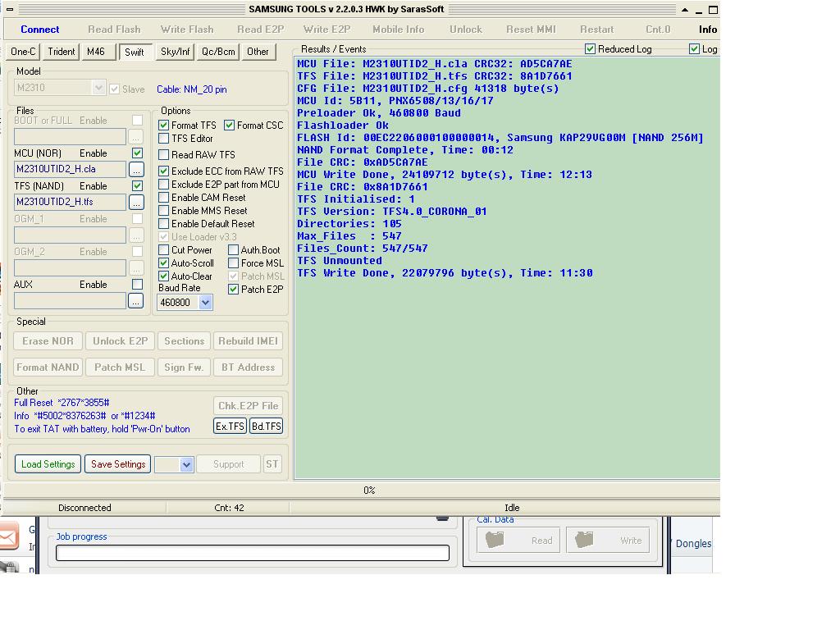Toggle Auto-Clear checkbox
This screenshot has height=630, width=840.
[164, 276]
